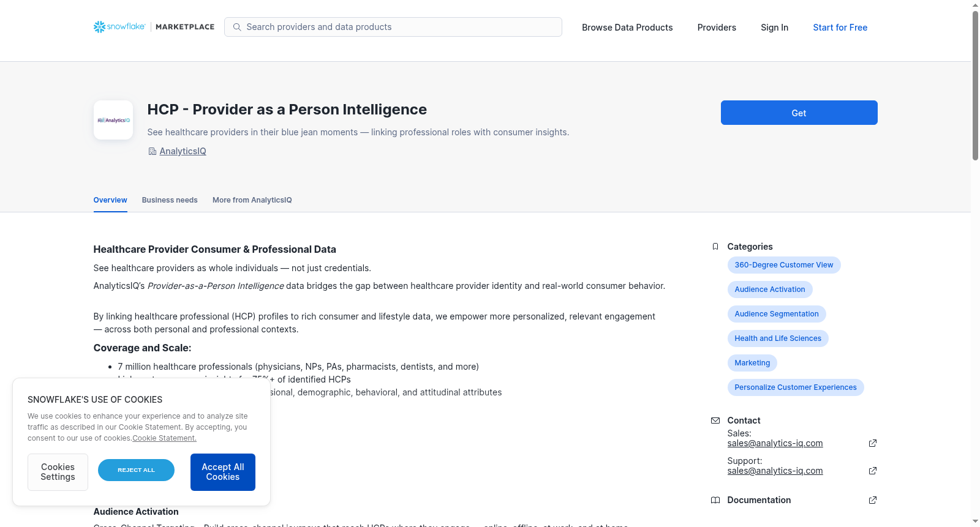Click the 'Healthcare Provider Consumer & Professional Data' heading

pos(215,249)
